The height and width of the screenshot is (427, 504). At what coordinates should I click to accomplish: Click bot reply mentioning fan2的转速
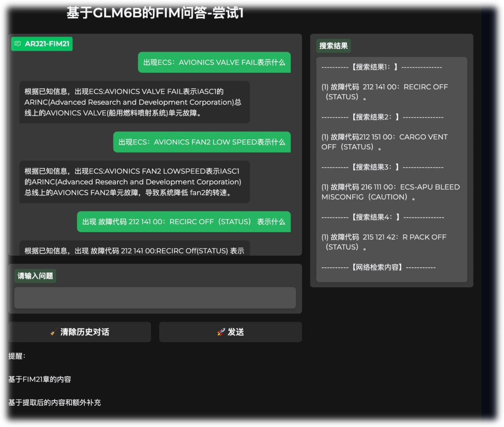(134, 182)
